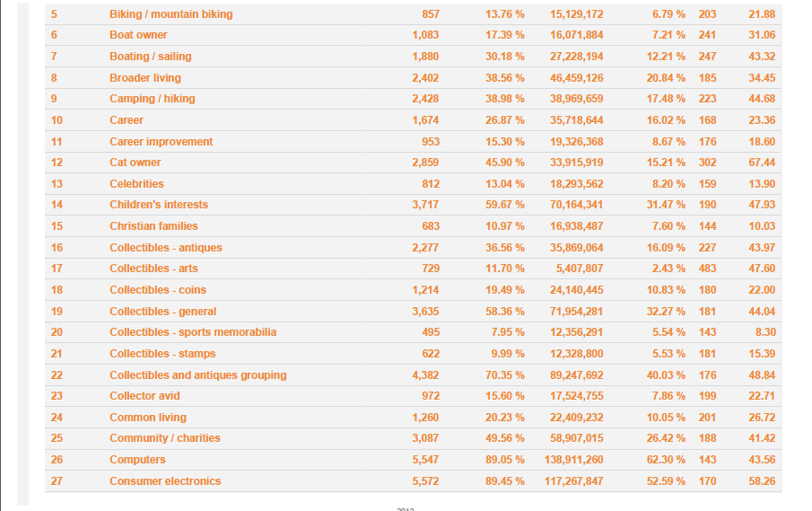This screenshot has width=812, height=511.
Task: Click Collectibles - antiques label
Action: pyautogui.click(x=166, y=247)
